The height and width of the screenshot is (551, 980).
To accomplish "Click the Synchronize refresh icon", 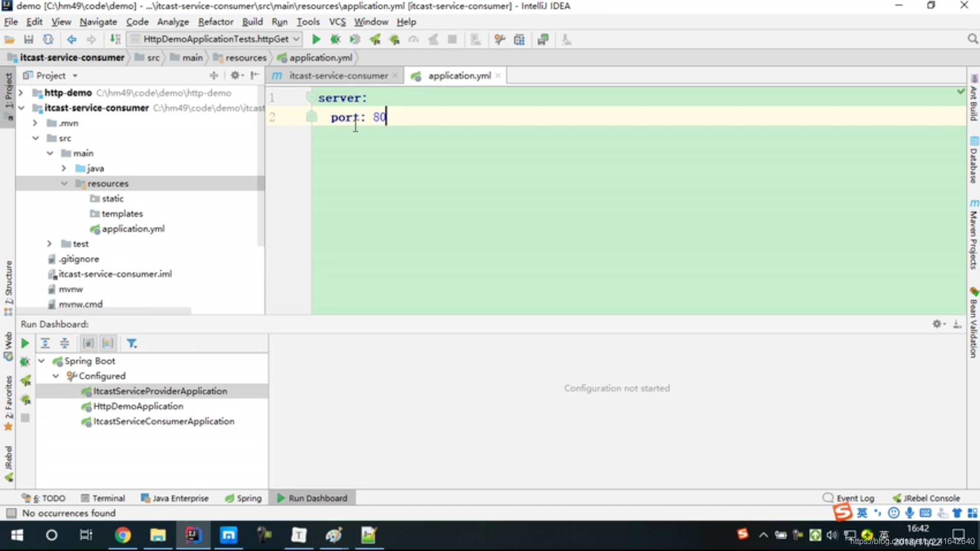I will click(x=48, y=39).
